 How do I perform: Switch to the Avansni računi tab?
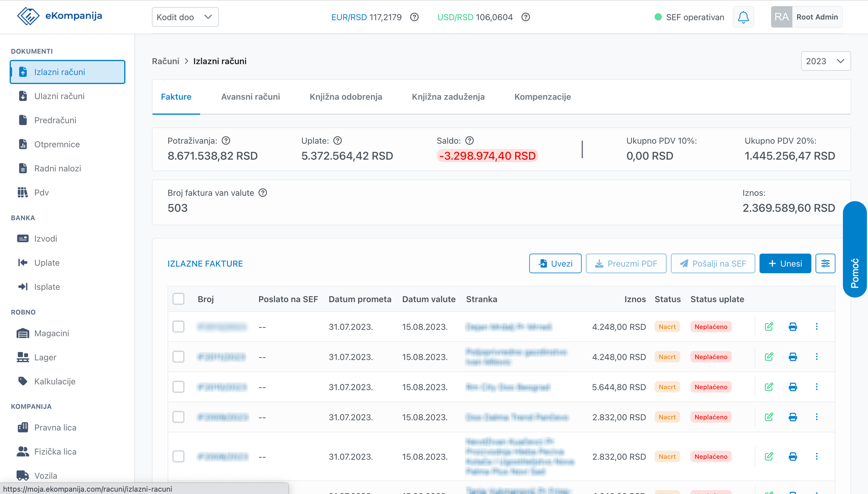250,97
